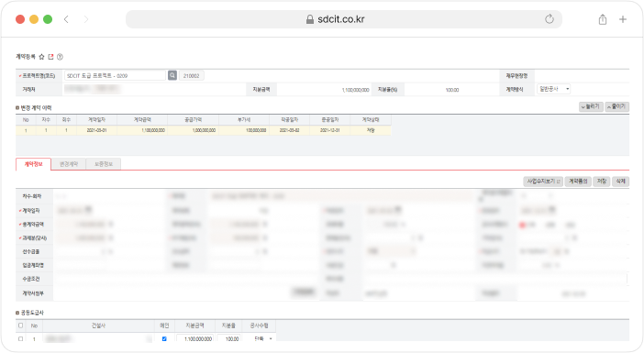Click the project name input field

pyautogui.click(x=115, y=75)
